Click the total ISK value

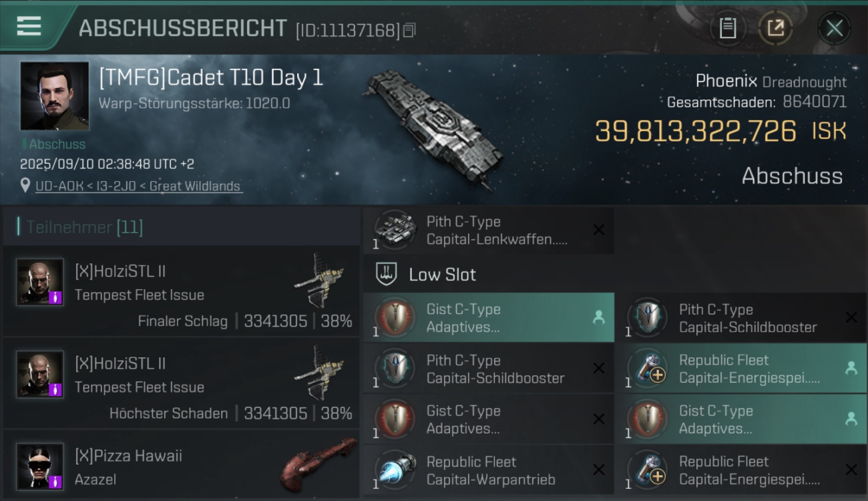(695, 132)
